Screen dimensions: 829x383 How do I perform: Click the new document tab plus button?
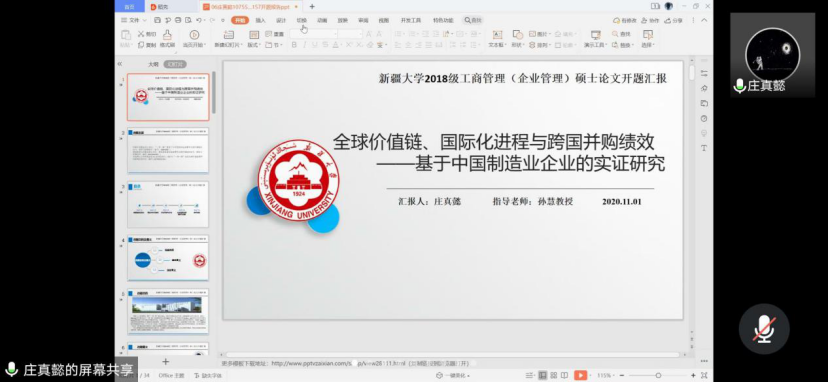(x=312, y=6)
